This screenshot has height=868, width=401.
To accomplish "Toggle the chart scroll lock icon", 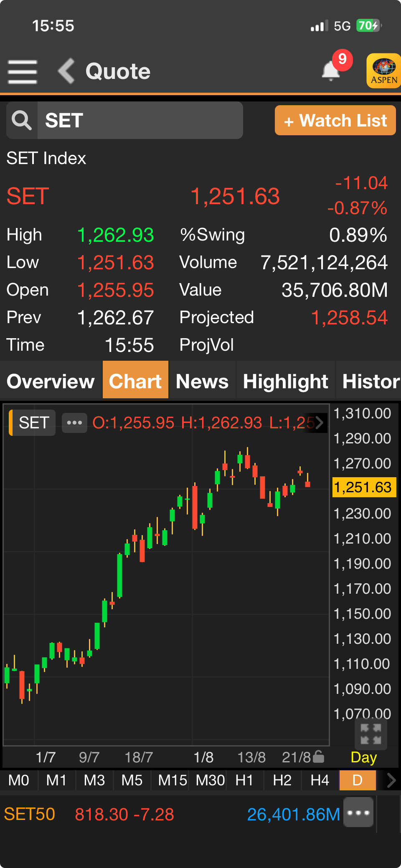I will click(x=318, y=757).
